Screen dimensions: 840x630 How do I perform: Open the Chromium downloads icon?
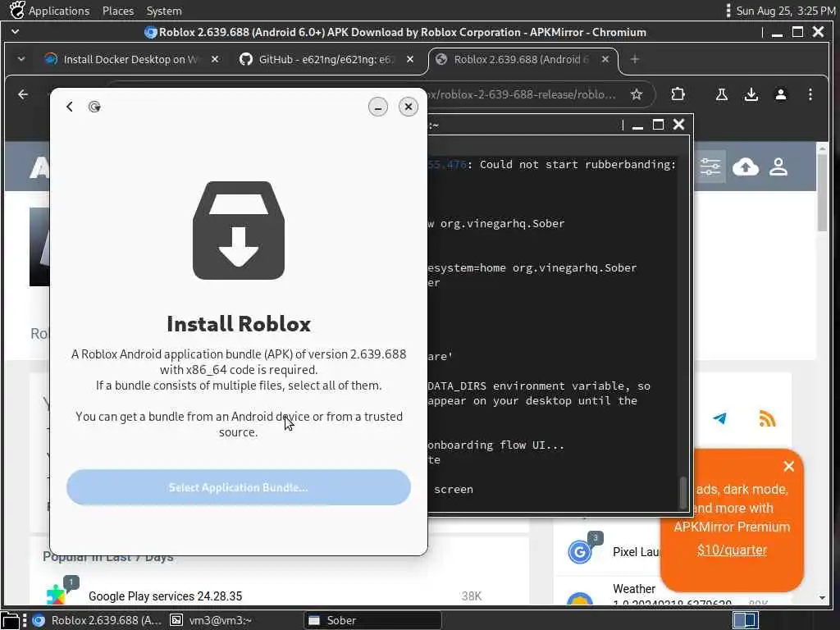coord(751,95)
